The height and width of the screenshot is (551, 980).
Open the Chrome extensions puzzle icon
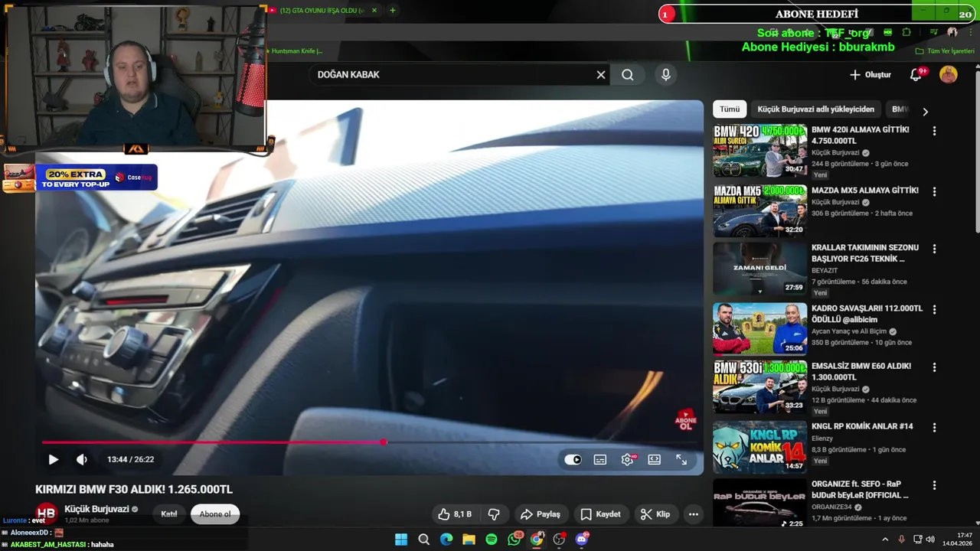(906, 32)
